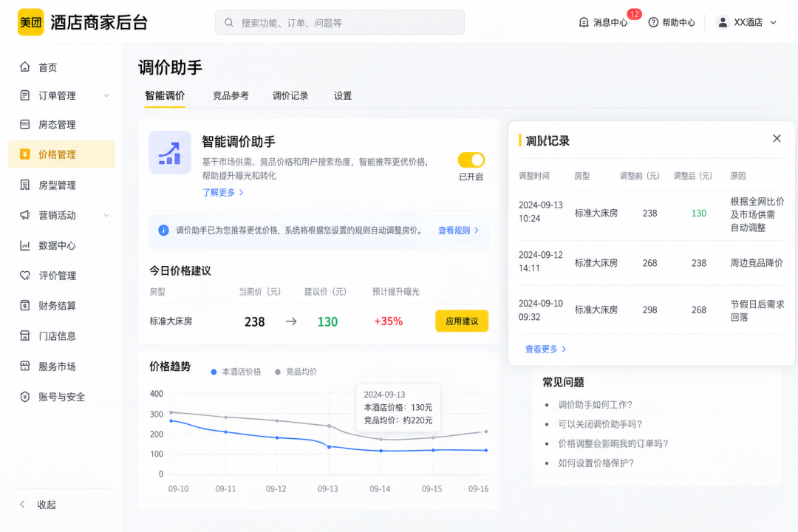Click the search box for functions and orders

tap(339, 22)
